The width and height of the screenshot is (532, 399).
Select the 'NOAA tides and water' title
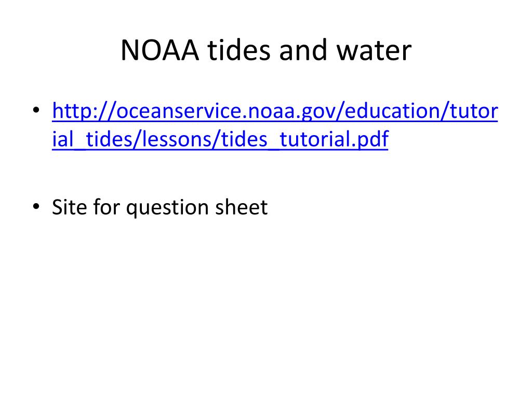(x=266, y=50)
